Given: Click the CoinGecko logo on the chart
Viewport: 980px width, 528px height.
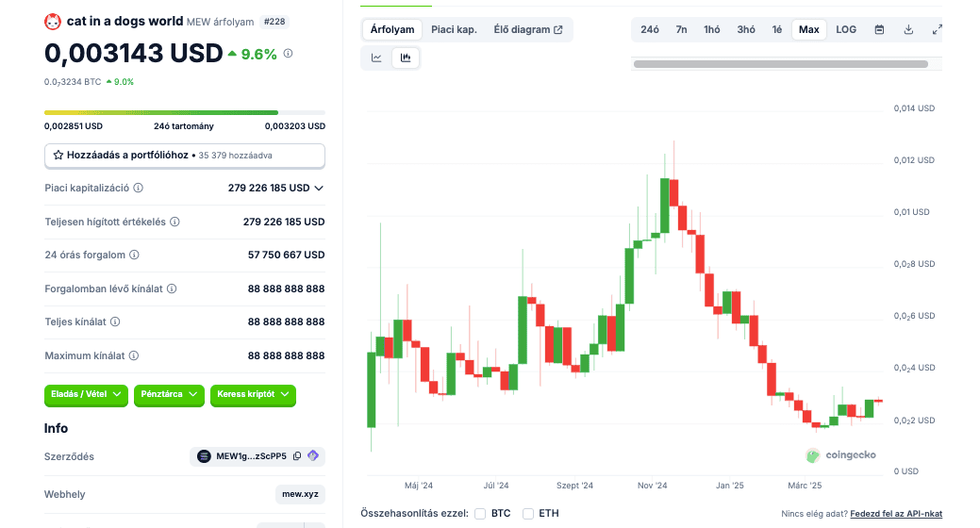Looking at the screenshot, I should click(x=840, y=454).
